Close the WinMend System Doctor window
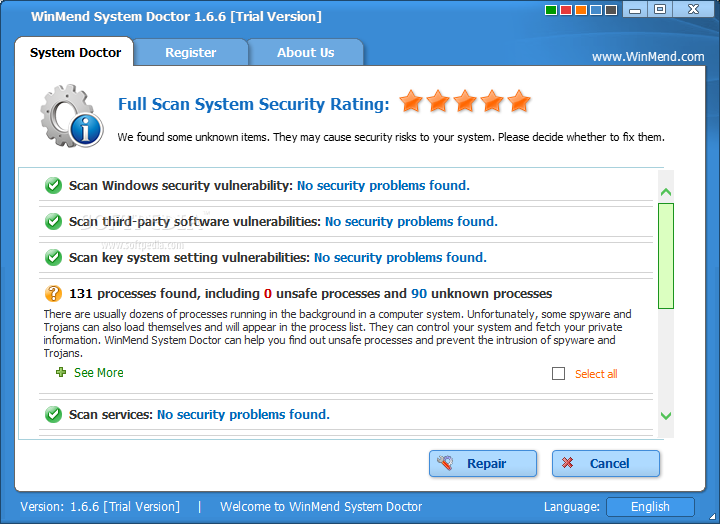The image size is (720, 524). (693, 9)
